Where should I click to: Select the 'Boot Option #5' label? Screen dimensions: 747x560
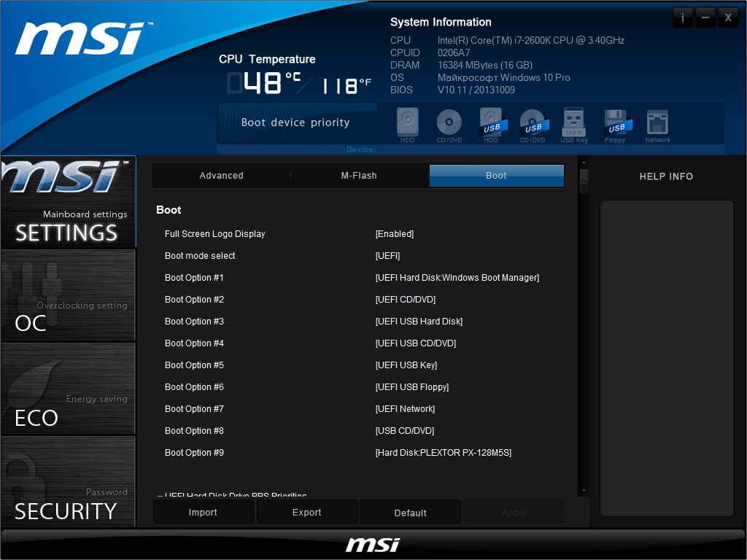pos(194,365)
